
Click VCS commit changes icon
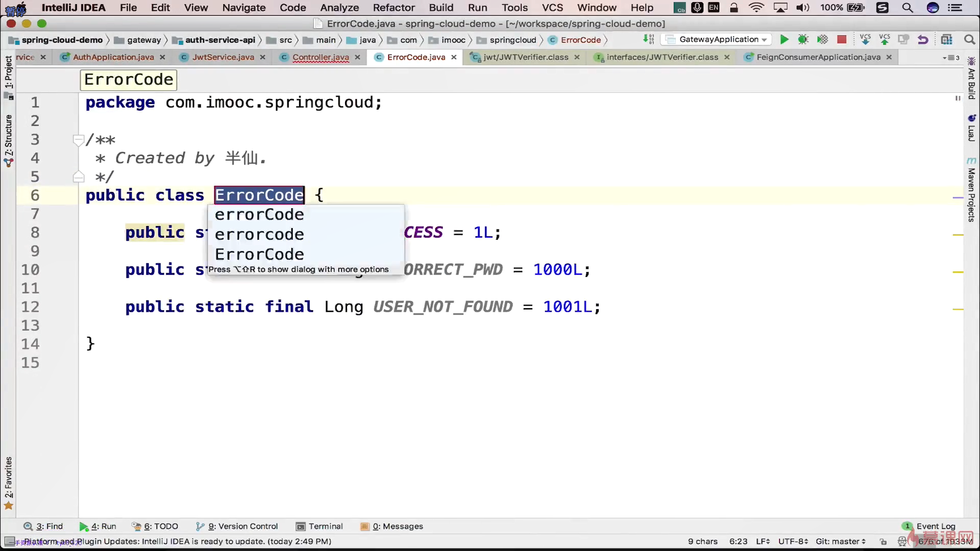885,39
